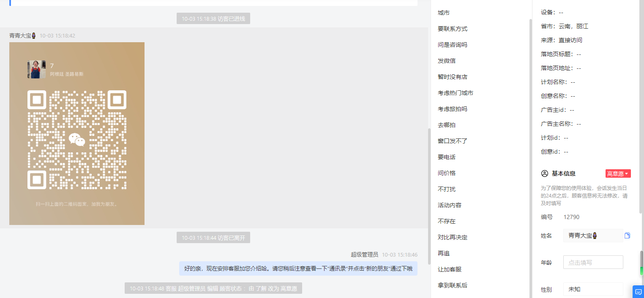Viewport: 644px width, 298px height.
Task: Copy the customer name 青青大宝
Action: [627, 236]
